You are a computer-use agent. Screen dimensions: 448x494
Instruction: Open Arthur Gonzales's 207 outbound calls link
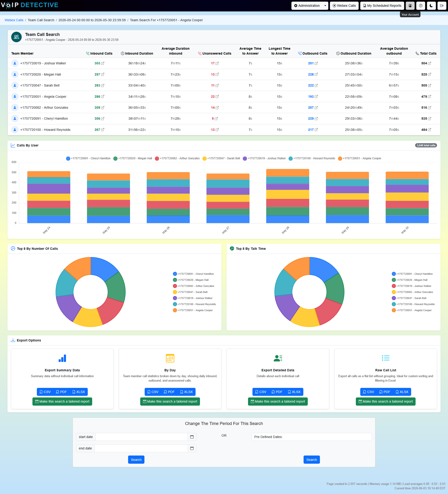coord(313,108)
